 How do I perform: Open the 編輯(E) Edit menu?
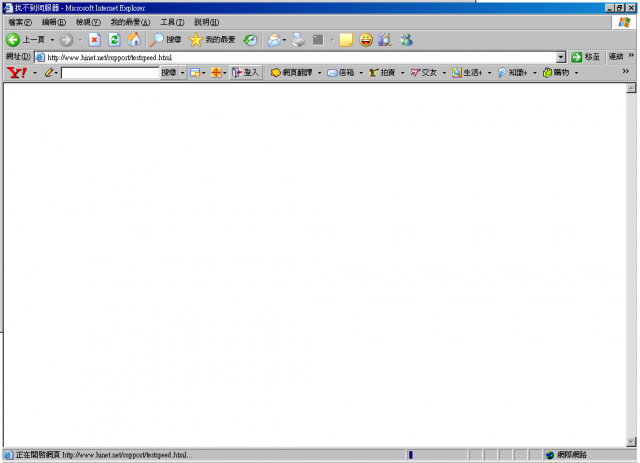[53, 22]
